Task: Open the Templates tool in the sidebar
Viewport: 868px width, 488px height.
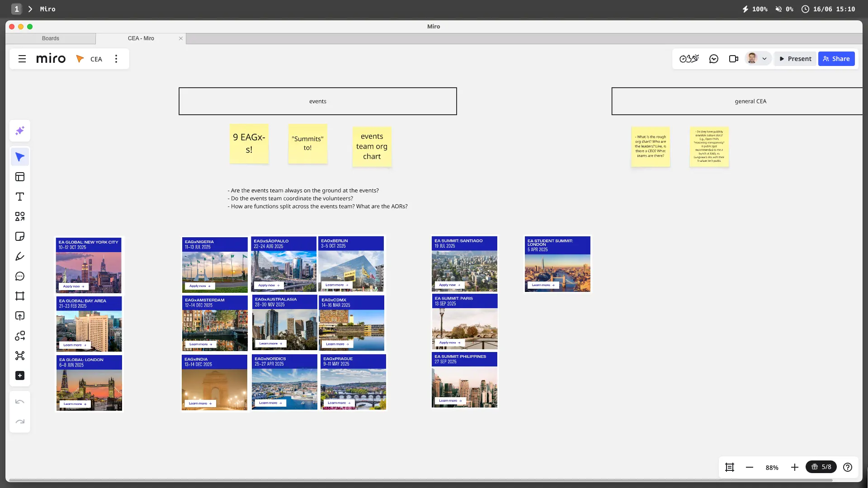Action: click(20, 177)
